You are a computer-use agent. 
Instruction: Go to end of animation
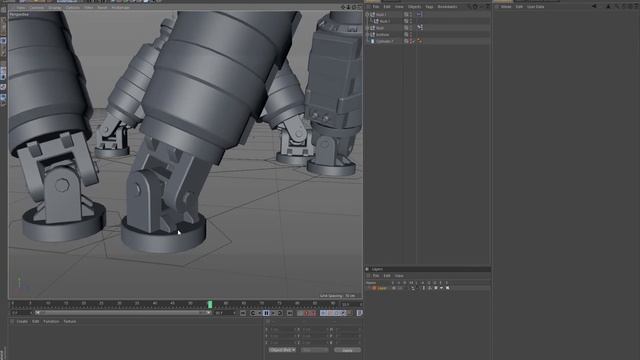[289, 313]
